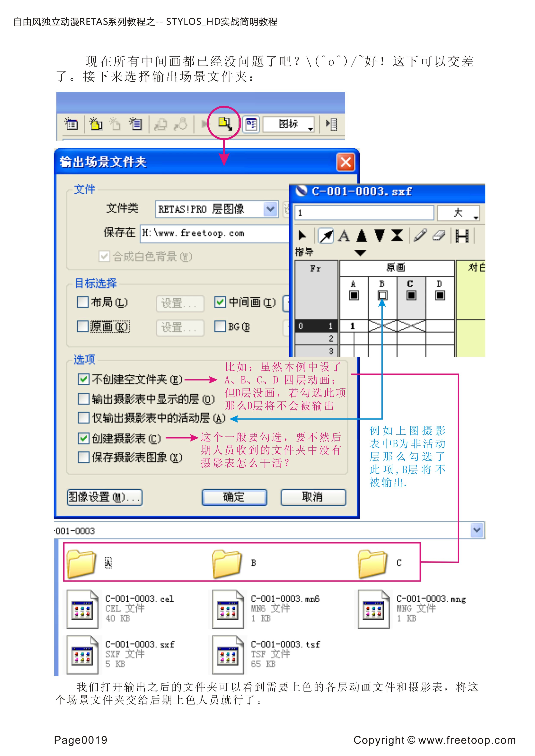Click the thumbnail view mode toolbar icon

pyautogui.click(x=251, y=124)
